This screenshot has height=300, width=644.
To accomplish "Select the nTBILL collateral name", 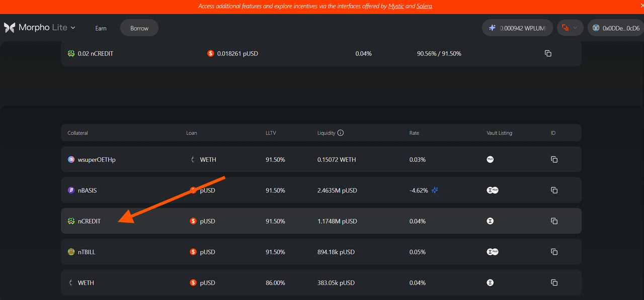I will 87,252.
